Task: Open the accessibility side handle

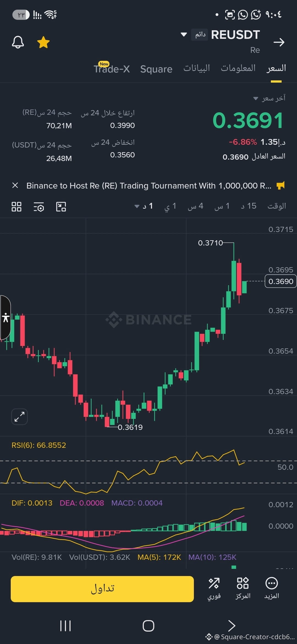Action: [x=5, y=318]
